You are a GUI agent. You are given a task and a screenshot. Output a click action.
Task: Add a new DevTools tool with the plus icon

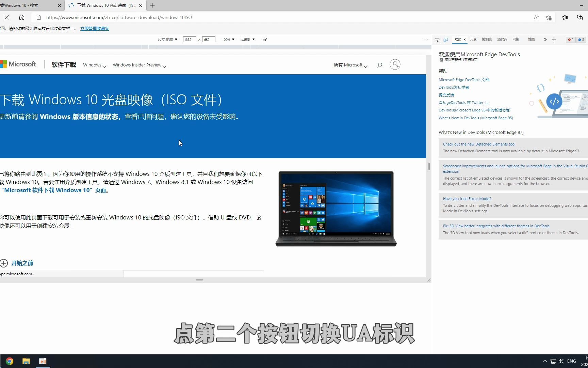click(554, 40)
